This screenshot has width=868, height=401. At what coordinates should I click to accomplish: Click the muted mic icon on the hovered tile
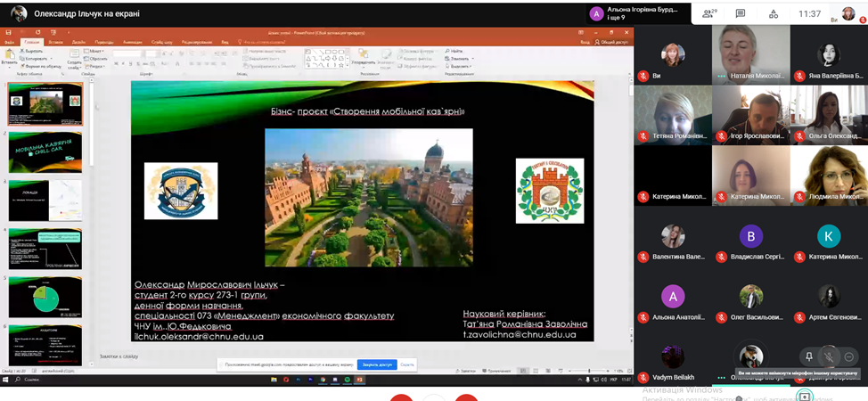pos(829,356)
